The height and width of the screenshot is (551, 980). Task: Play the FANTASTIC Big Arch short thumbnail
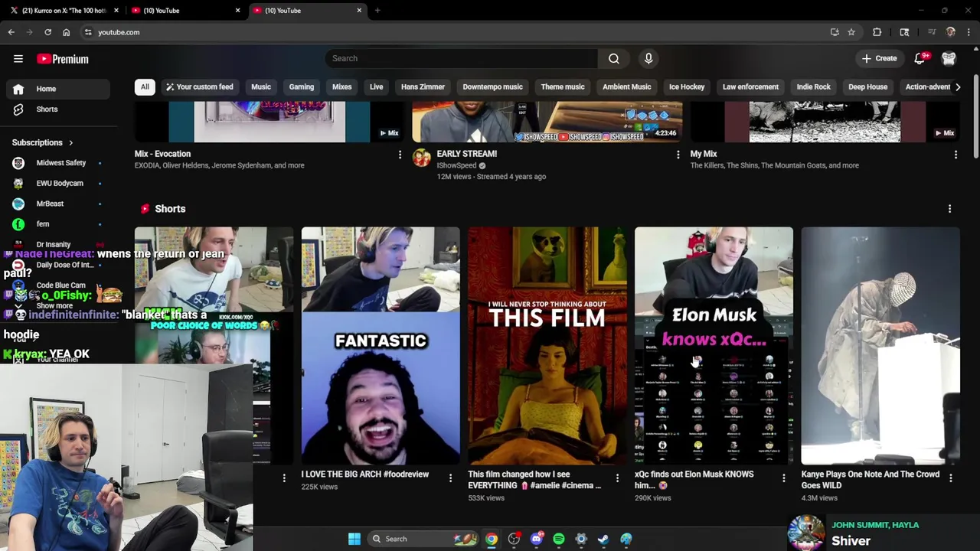coord(381,346)
